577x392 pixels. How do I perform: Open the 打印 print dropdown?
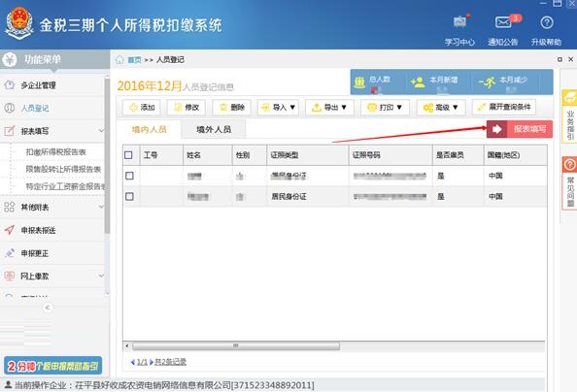click(385, 108)
